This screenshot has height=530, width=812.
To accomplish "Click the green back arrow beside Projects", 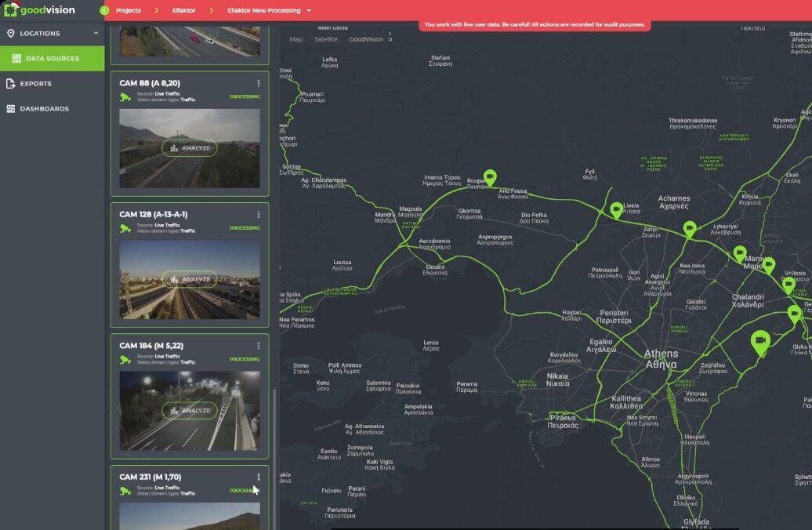I will click(x=104, y=11).
